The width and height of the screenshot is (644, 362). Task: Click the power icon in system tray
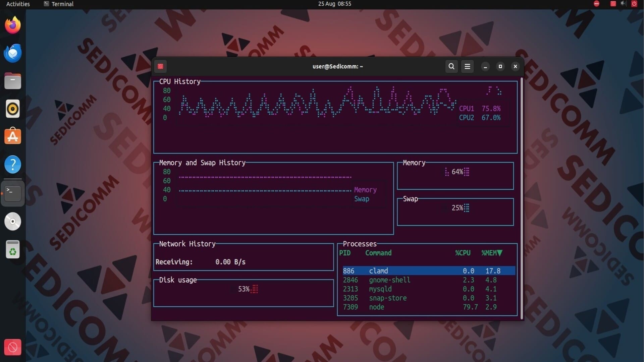tap(634, 4)
